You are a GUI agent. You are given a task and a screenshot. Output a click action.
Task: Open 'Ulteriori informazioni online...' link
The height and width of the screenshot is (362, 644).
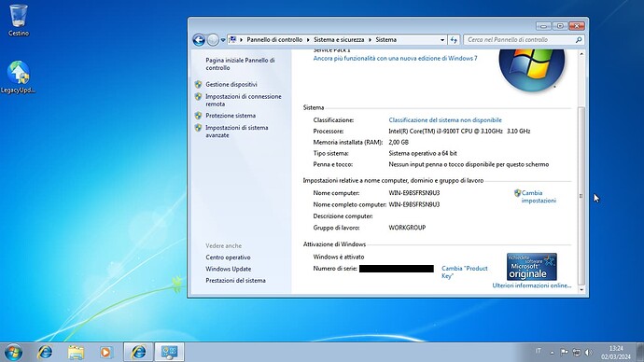click(x=531, y=285)
